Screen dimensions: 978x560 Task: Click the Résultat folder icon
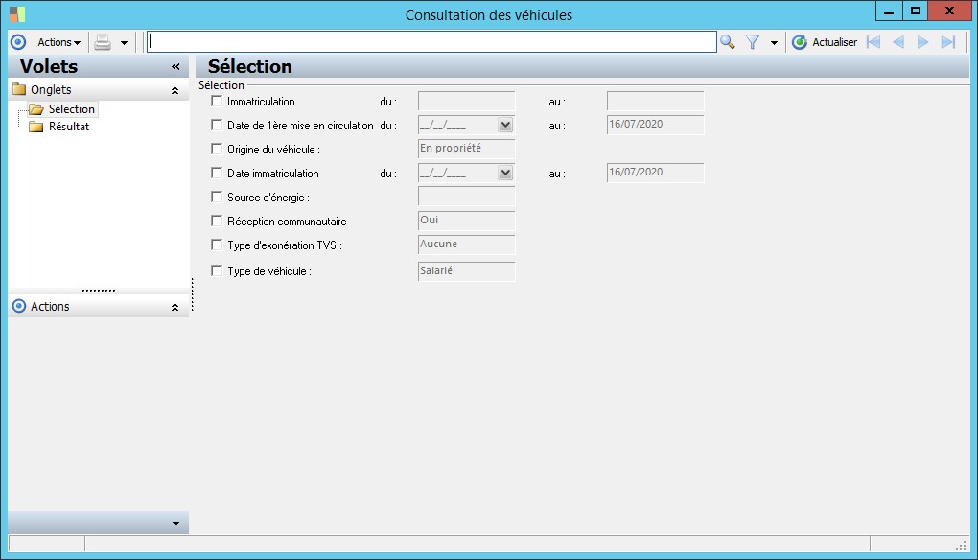pyautogui.click(x=36, y=127)
